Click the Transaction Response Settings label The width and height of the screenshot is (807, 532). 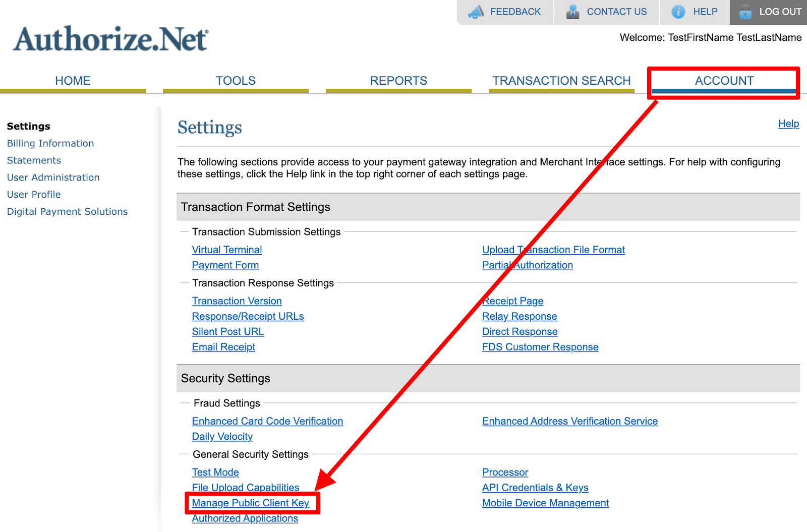[263, 283]
